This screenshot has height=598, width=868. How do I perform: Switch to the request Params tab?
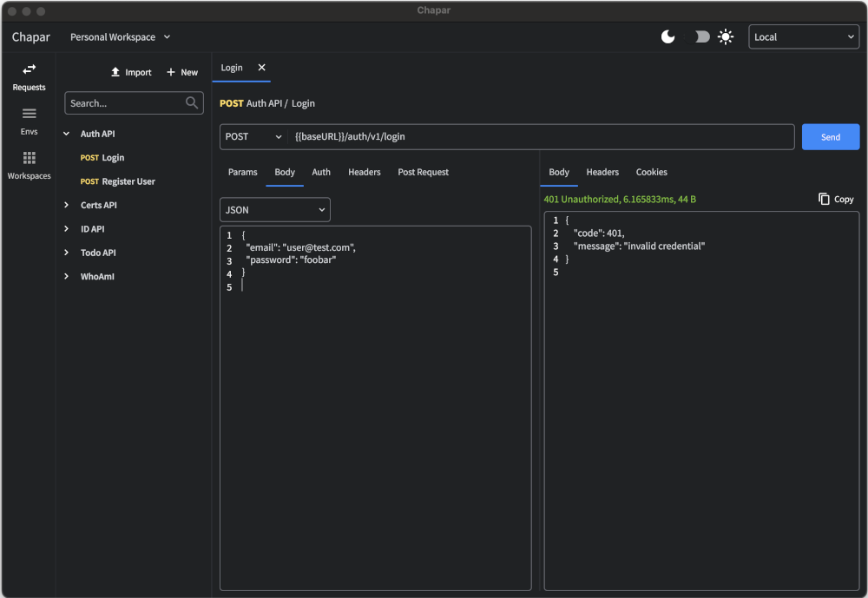[242, 172]
